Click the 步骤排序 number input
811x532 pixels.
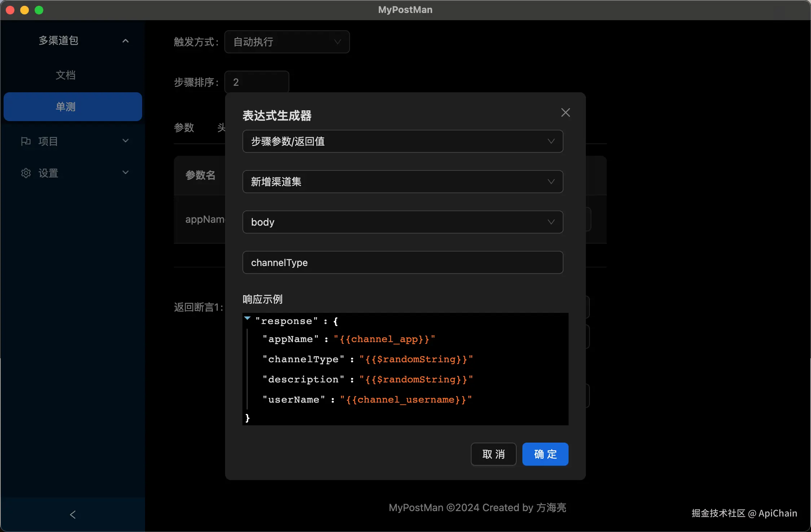257,82
